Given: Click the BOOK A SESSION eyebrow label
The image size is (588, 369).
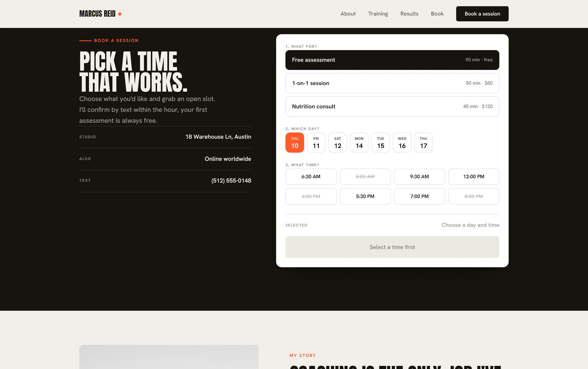Looking at the screenshot, I should [116, 40].
